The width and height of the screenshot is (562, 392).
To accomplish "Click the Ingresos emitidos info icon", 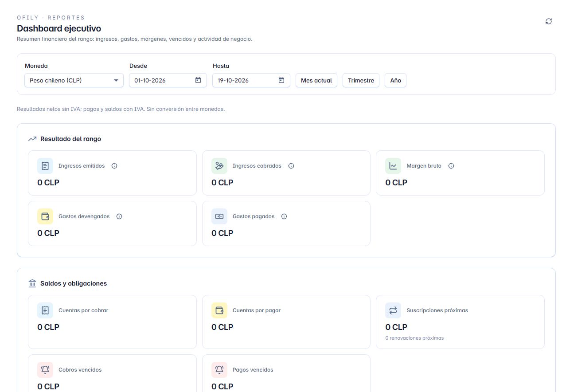I will click(x=114, y=166).
